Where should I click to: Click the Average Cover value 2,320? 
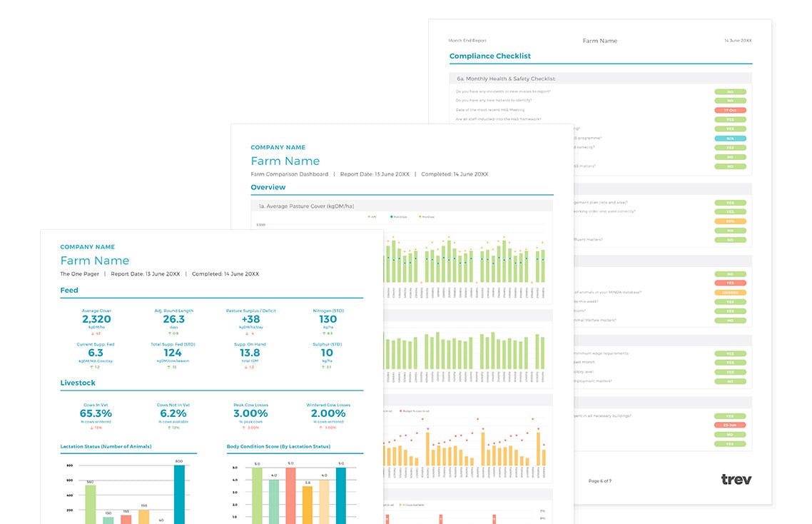(x=96, y=319)
